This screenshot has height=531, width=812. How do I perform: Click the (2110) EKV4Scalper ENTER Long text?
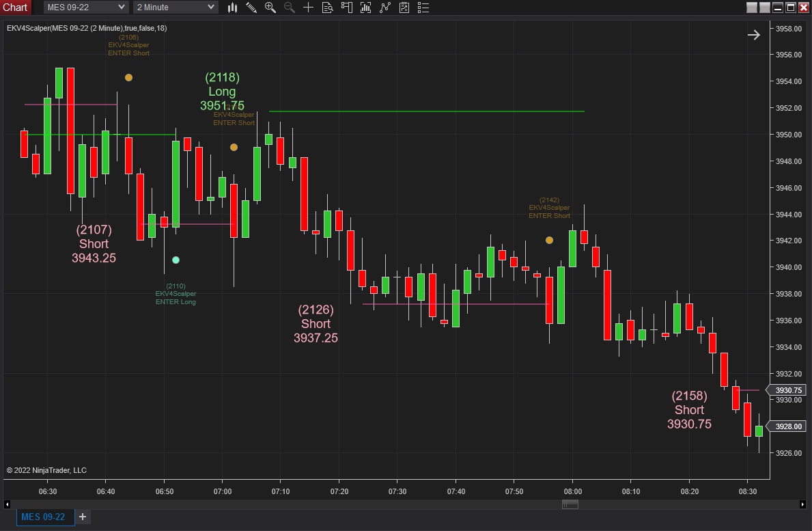[x=176, y=294]
